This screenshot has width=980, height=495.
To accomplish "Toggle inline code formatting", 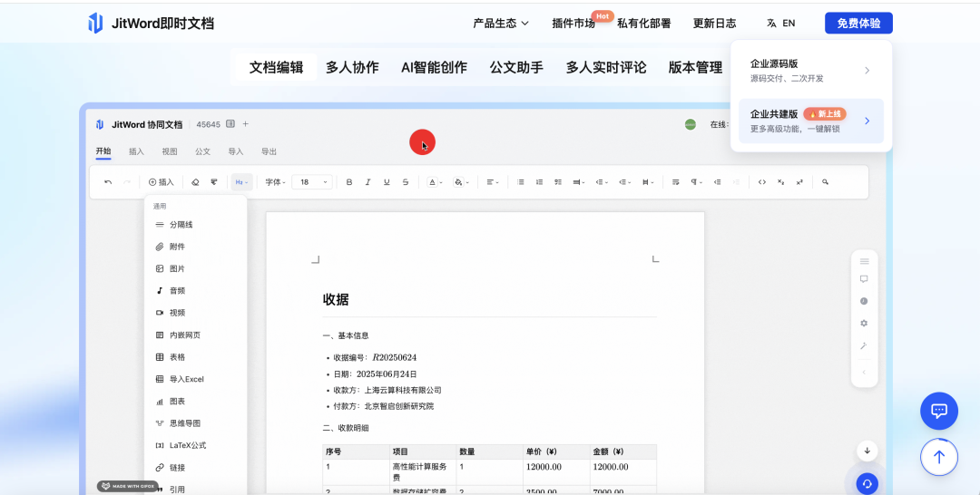I will (x=762, y=182).
